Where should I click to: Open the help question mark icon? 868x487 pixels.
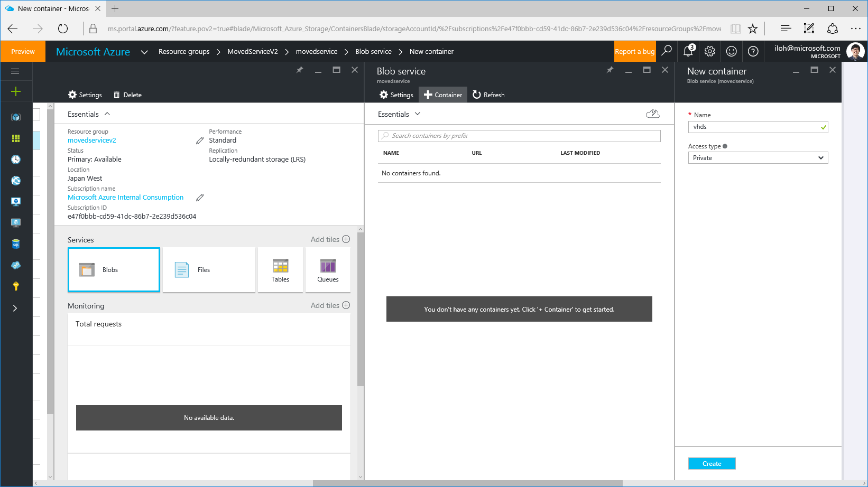pos(753,51)
